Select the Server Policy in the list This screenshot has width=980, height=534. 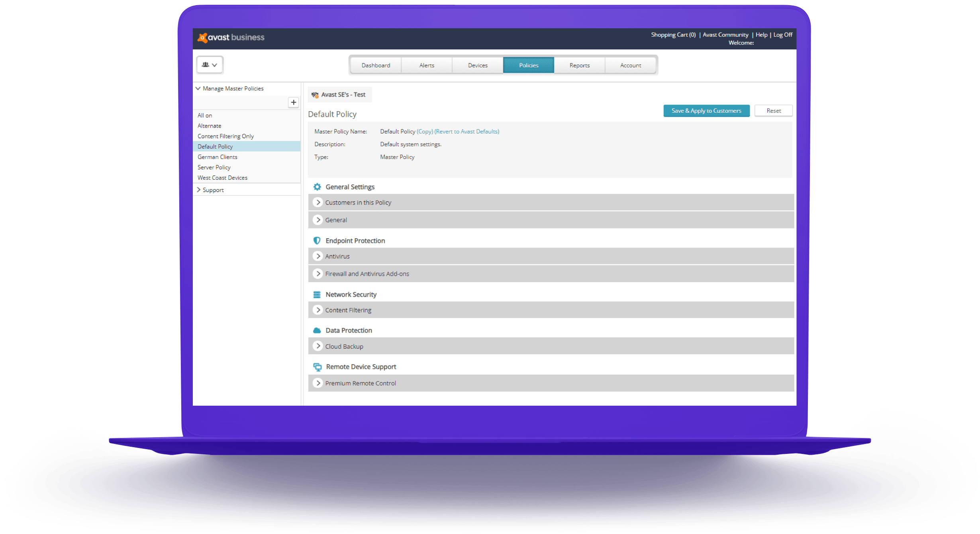point(214,167)
